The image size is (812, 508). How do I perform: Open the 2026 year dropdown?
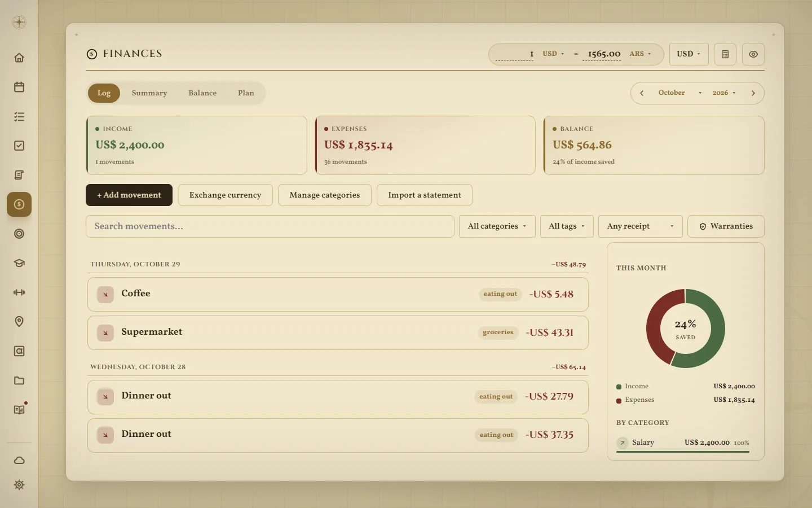pos(724,93)
